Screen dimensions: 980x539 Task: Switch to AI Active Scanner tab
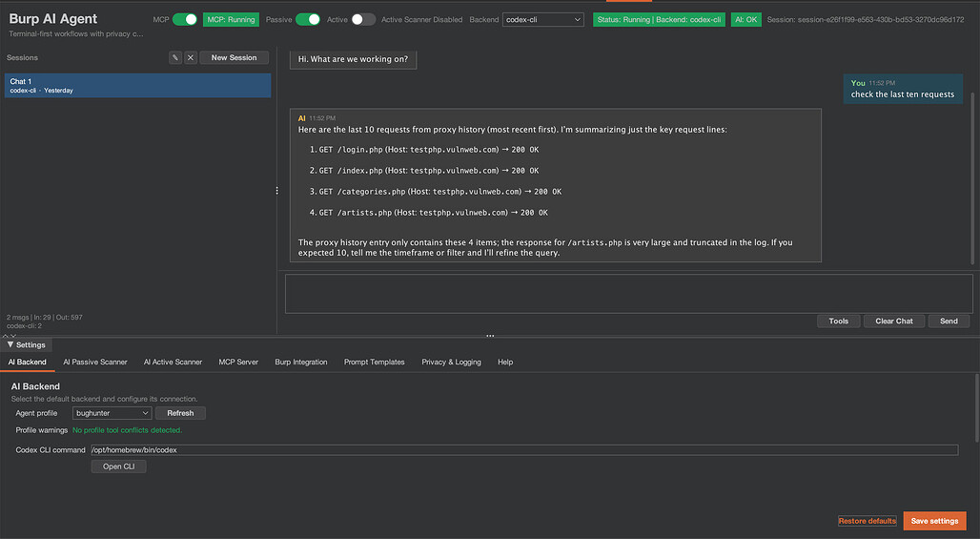tap(173, 363)
